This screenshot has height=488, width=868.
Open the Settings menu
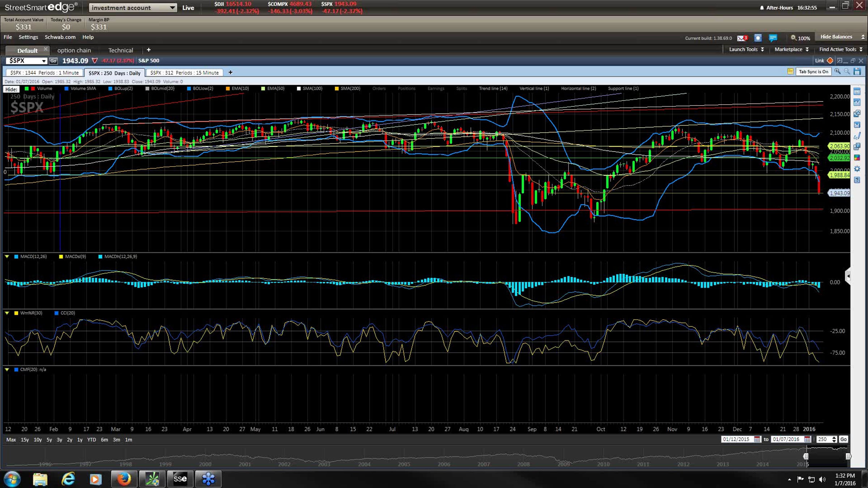click(28, 37)
